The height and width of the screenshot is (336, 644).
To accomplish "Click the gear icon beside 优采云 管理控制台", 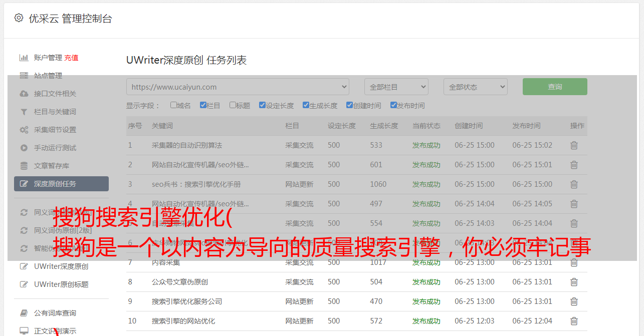I will click(19, 18).
